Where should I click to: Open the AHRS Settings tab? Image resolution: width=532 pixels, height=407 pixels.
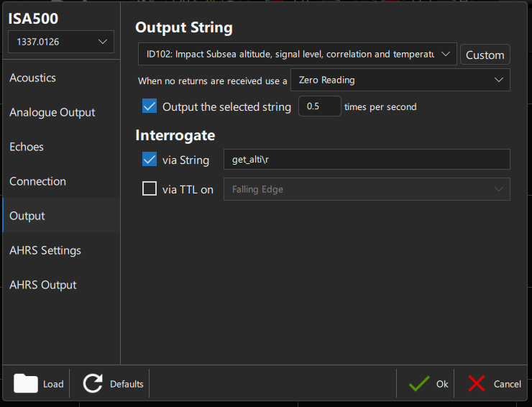45,250
